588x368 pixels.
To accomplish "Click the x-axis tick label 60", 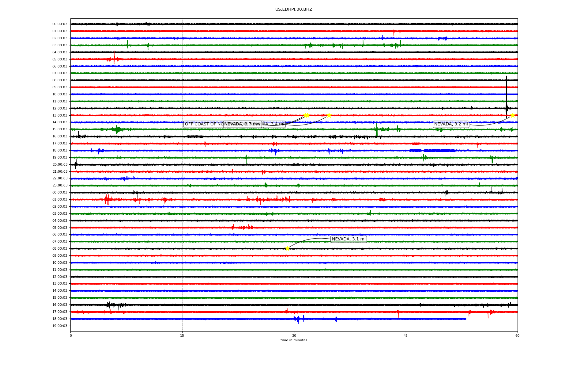I will click(517, 335).
